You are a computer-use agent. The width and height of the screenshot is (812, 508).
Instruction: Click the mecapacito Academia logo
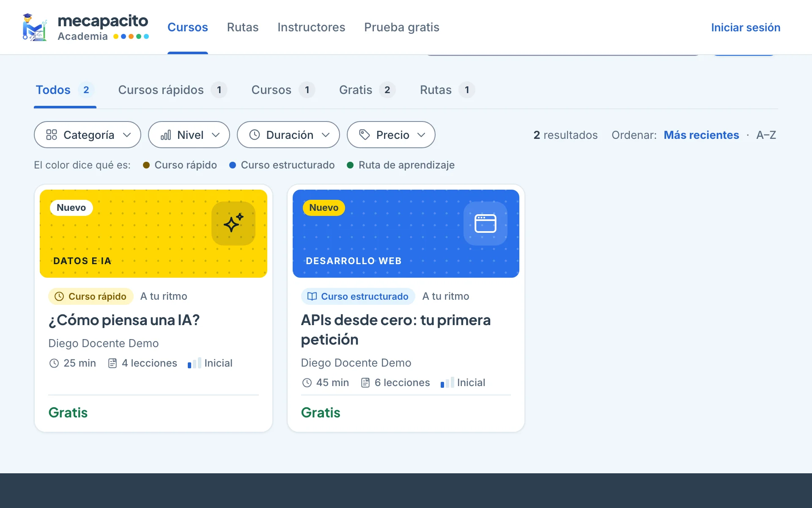tap(85, 27)
